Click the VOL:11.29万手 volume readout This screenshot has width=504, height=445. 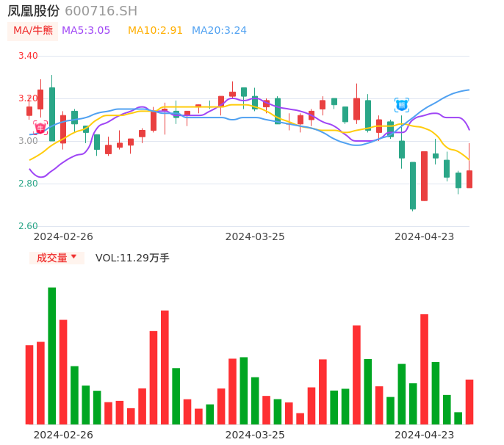pos(132,258)
